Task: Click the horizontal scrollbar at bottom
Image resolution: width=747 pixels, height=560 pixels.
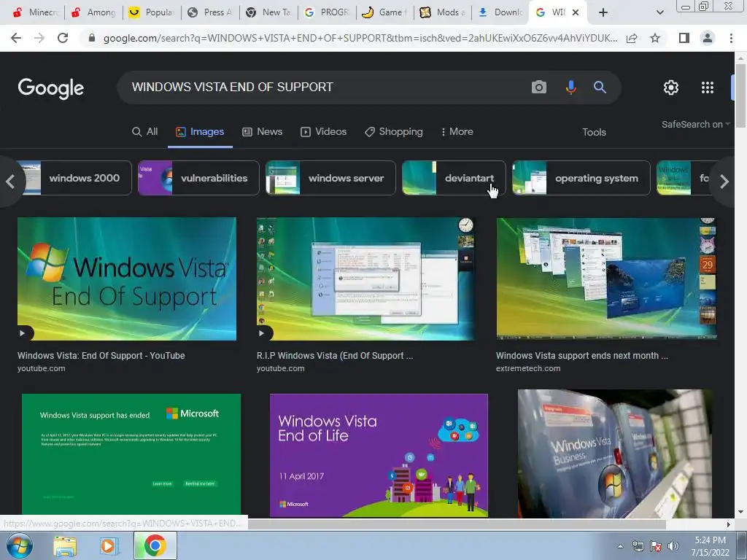Action: coord(457,524)
